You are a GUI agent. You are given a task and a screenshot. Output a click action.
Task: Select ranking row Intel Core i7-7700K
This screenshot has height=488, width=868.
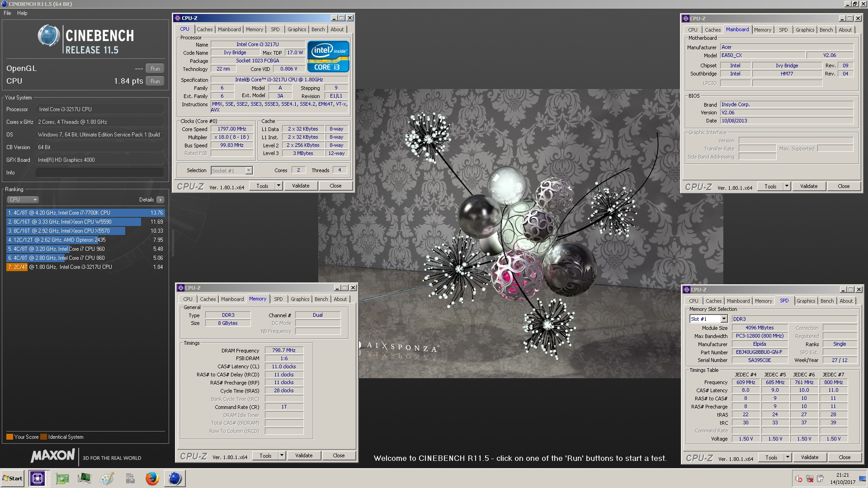click(85, 213)
